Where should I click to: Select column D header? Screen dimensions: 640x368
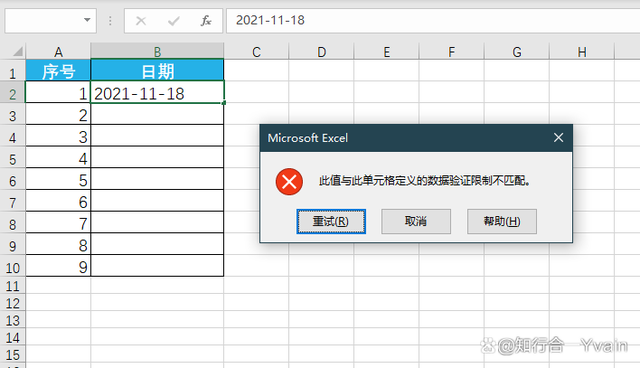click(322, 52)
